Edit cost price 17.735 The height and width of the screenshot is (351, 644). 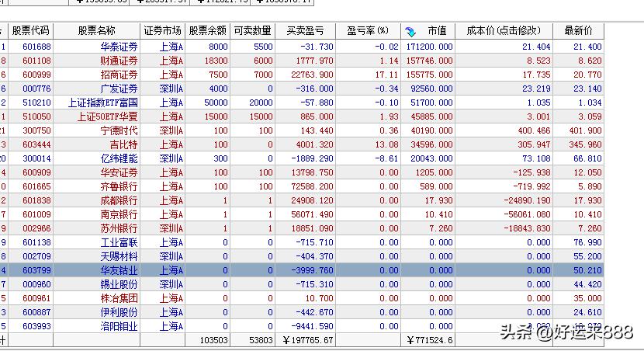(x=536, y=75)
